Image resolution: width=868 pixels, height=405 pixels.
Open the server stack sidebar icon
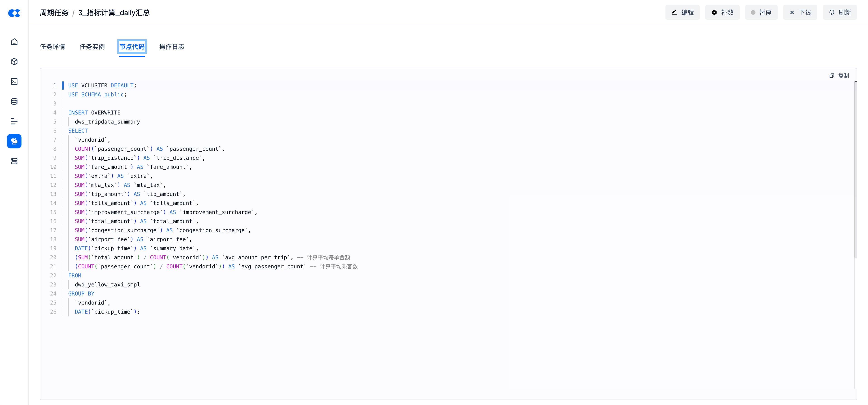click(14, 161)
